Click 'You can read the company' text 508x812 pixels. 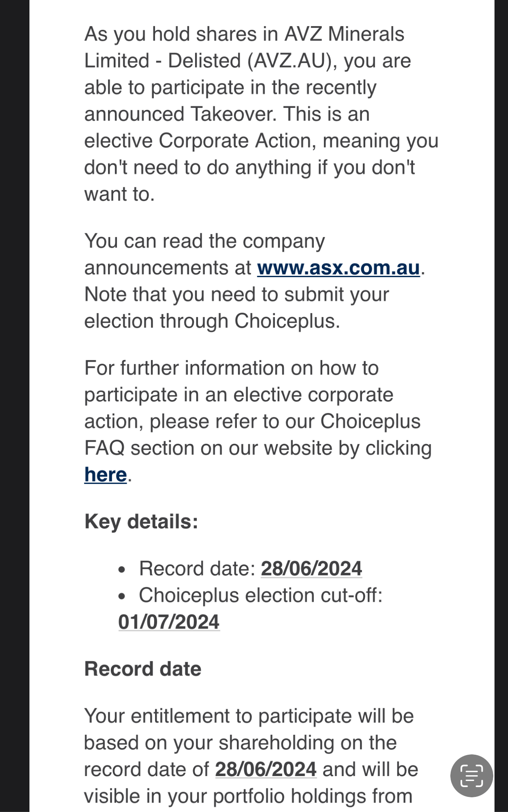[205, 241]
